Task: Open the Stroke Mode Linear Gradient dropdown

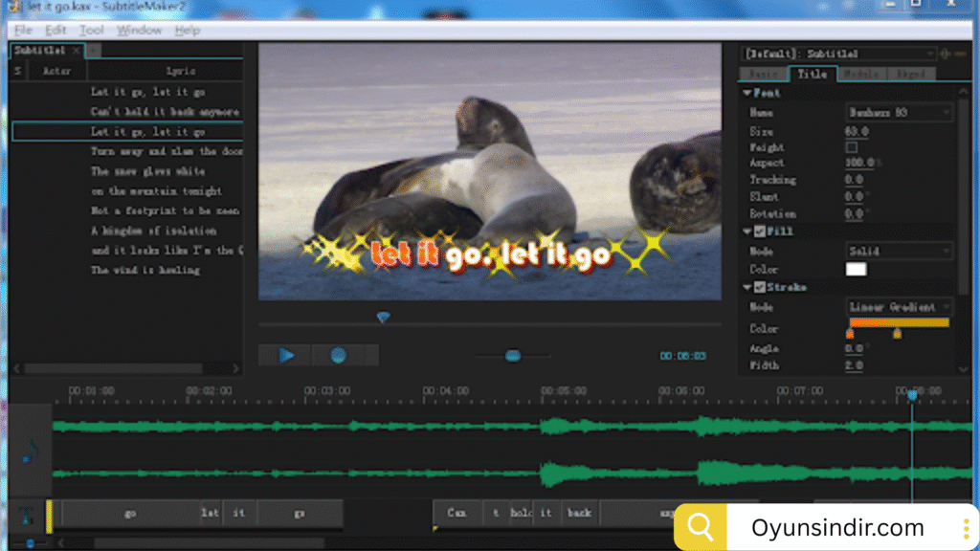Action: point(899,307)
